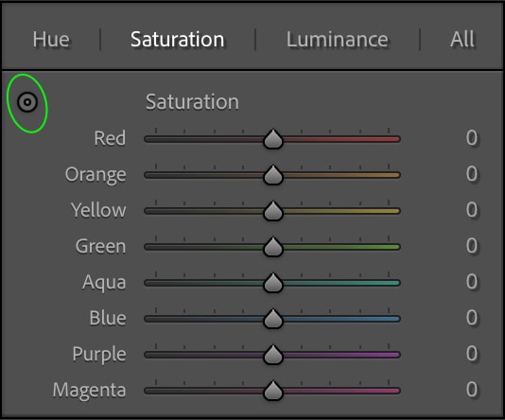Click the Yellow saturation slider handle
505x420 pixels.
pos(273,211)
